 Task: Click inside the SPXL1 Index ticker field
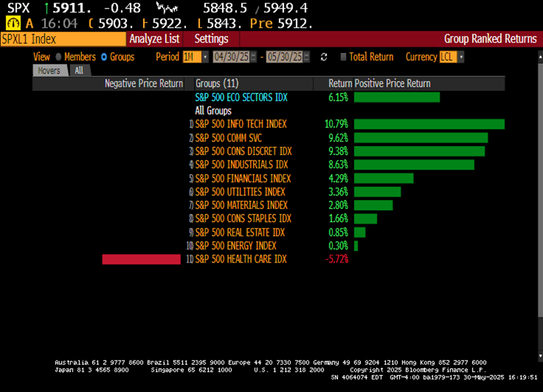pyautogui.click(x=59, y=39)
